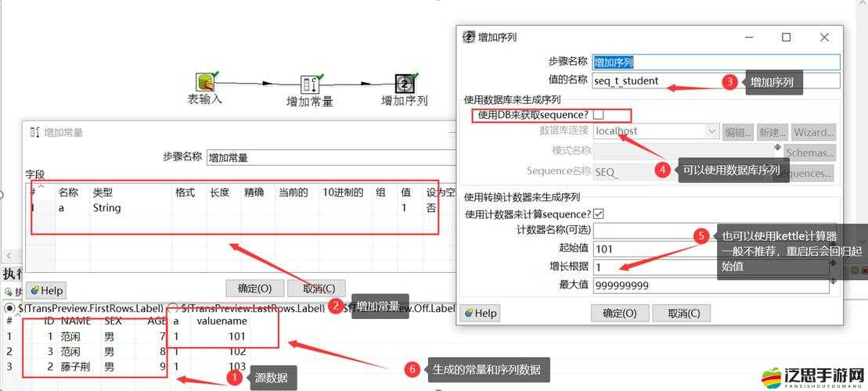868x391 pixels.
Task: Click Help in 增加序列 dialog
Action: [x=481, y=313]
